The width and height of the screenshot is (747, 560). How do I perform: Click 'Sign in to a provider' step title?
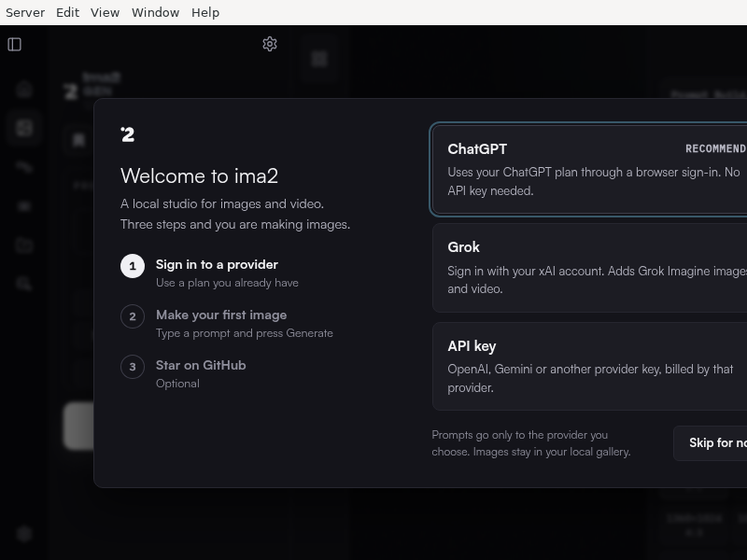coord(217,264)
